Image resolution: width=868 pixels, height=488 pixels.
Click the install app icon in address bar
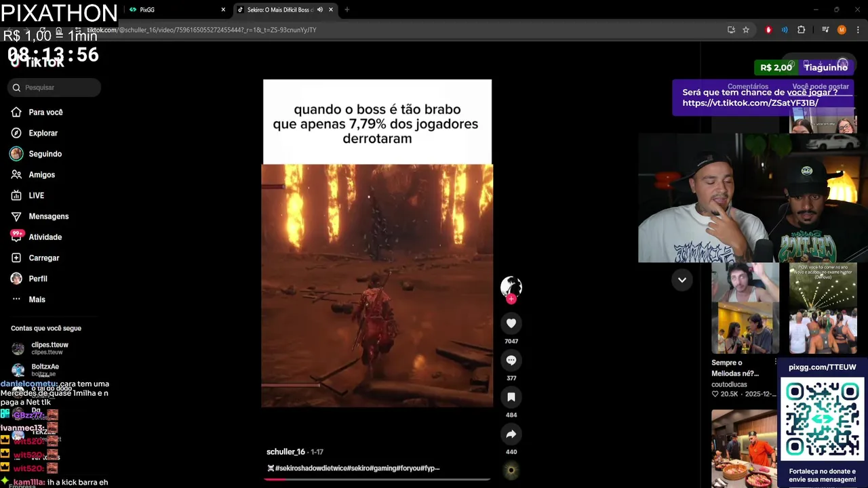(731, 30)
